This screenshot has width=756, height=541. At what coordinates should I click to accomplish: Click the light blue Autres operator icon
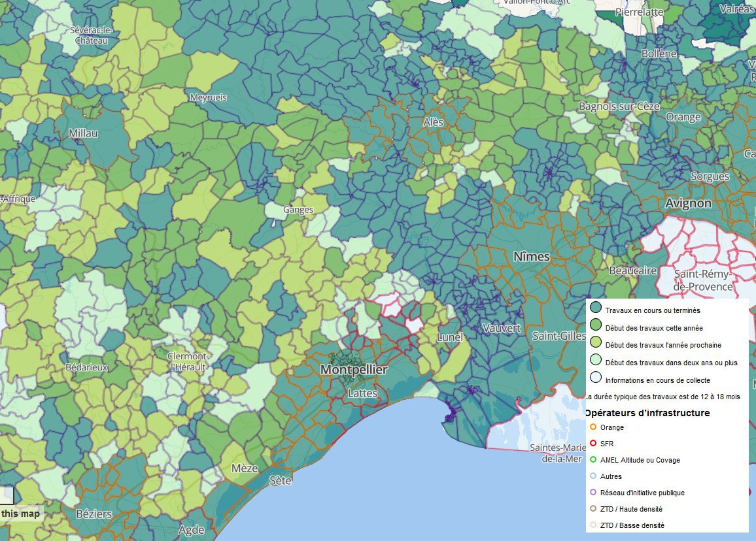click(x=593, y=476)
